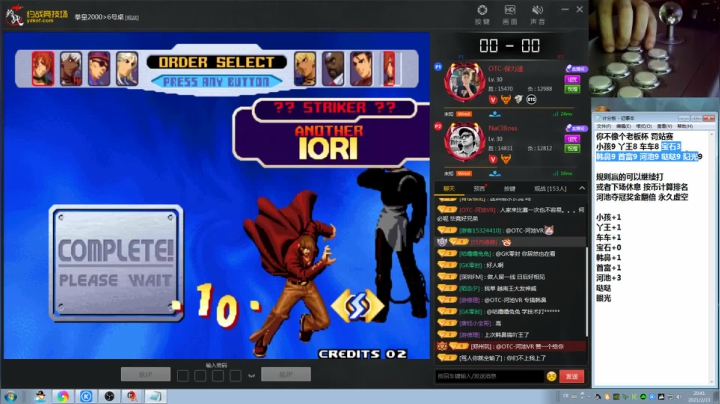Image resolution: width=720 pixels, height=404 pixels.
Task: Click Notepad scrollbar up arrow
Action: [x=712, y=134]
